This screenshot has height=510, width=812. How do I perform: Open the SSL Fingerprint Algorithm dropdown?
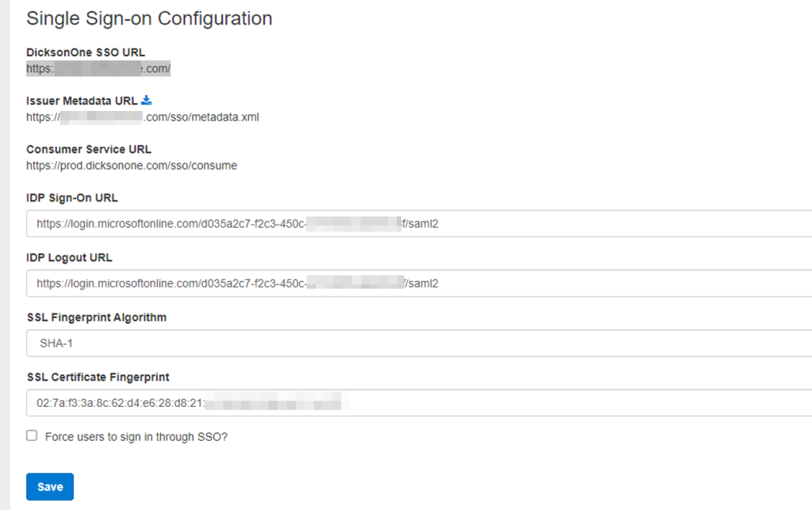pyautogui.click(x=419, y=343)
